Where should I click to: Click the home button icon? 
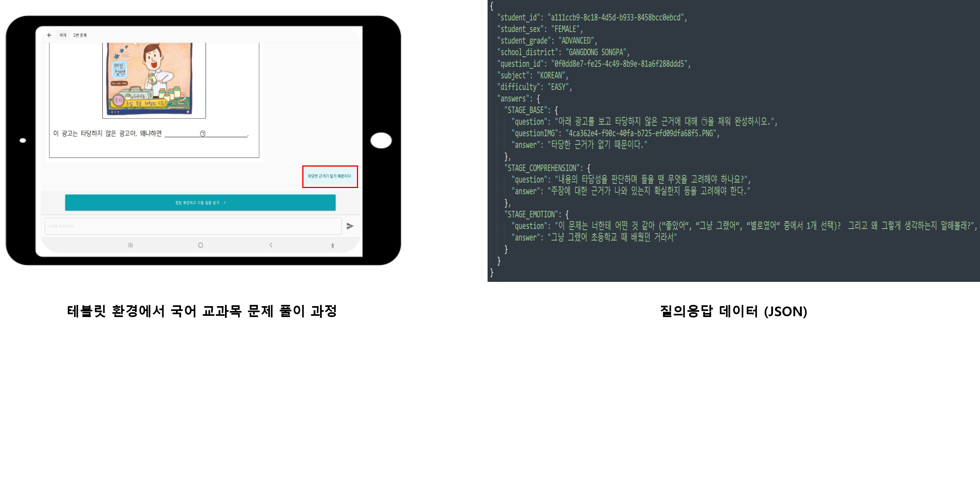tap(201, 244)
